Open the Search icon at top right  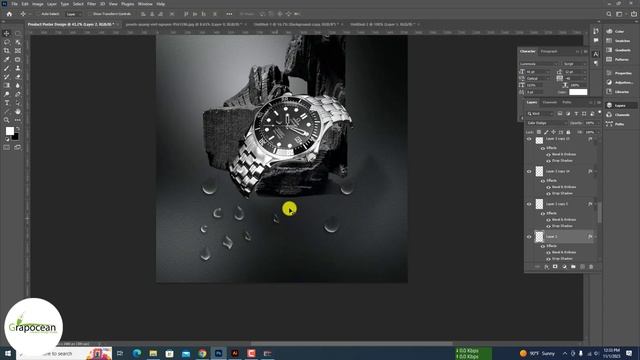tap(609, 14)
